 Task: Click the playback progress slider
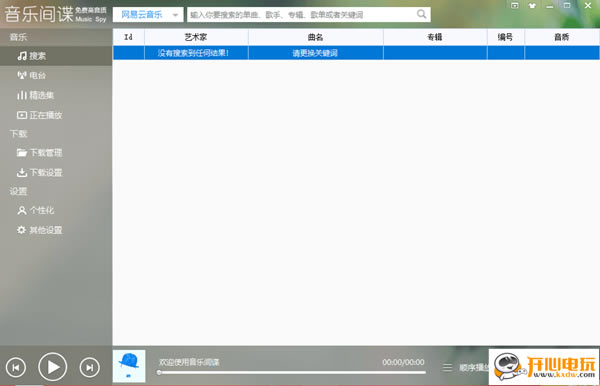coord(292,372)
